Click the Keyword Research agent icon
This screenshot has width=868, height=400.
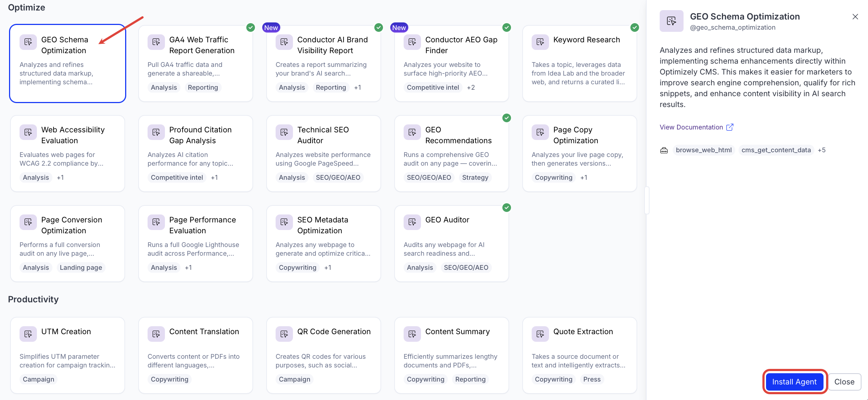coord(540,42)
